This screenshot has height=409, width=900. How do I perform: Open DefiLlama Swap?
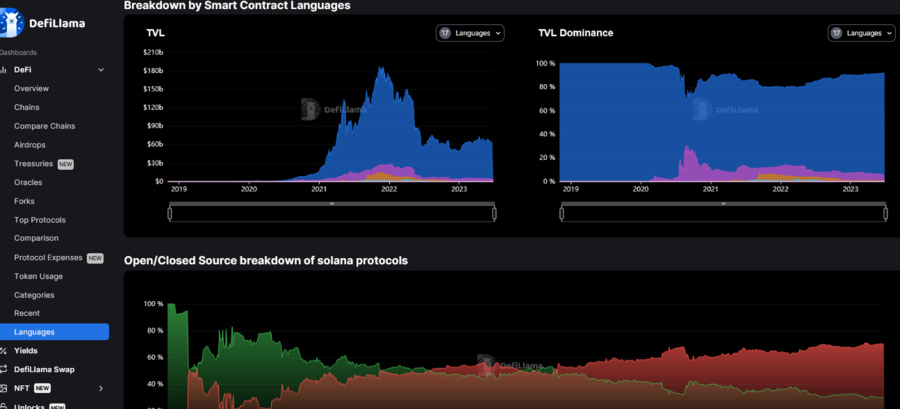pyautogui.click(x=44, y=369)
